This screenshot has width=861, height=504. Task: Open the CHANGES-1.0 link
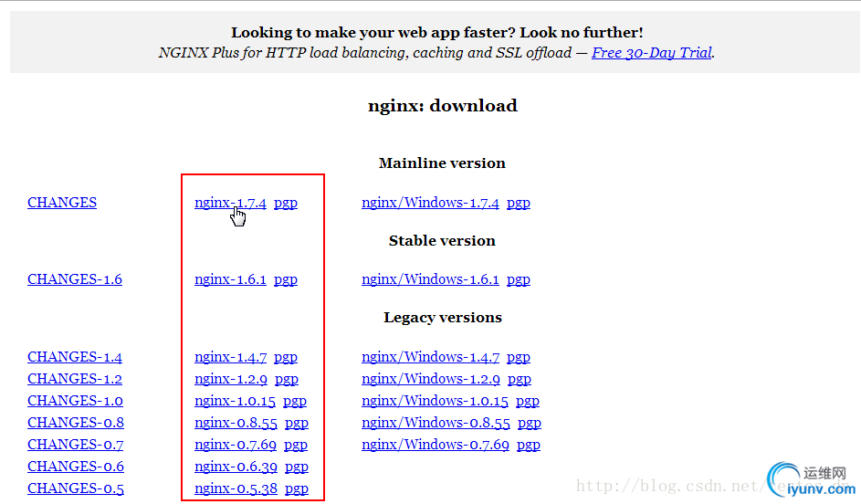[x=75, y=401]
